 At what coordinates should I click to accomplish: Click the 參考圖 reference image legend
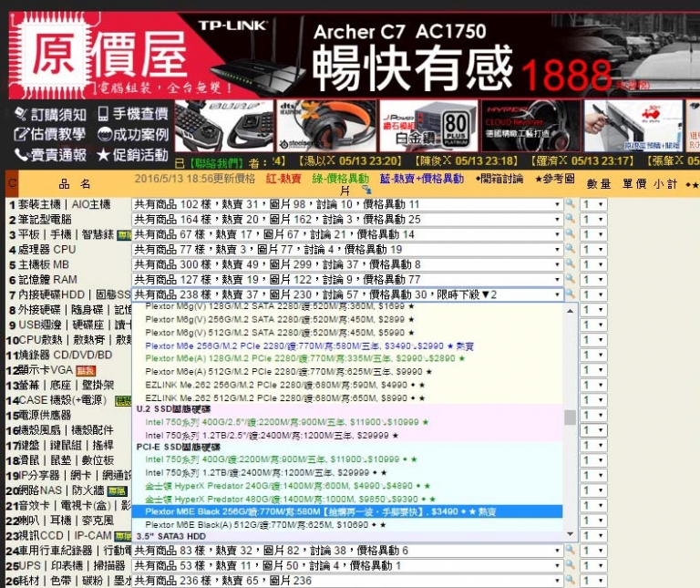click(x=555, y=179)
